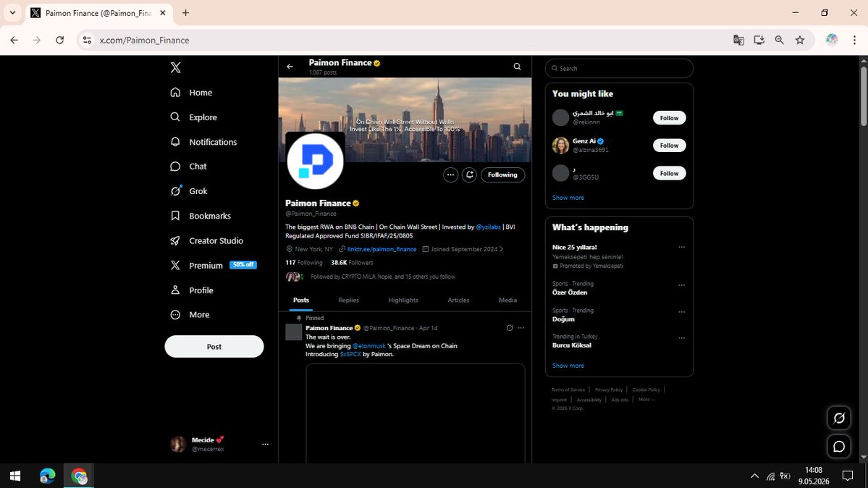This screenshot has width=868, height=488.
Task: Open options for the Nice 25 yıllara promoted item
Action: click(x=681, y=247)
